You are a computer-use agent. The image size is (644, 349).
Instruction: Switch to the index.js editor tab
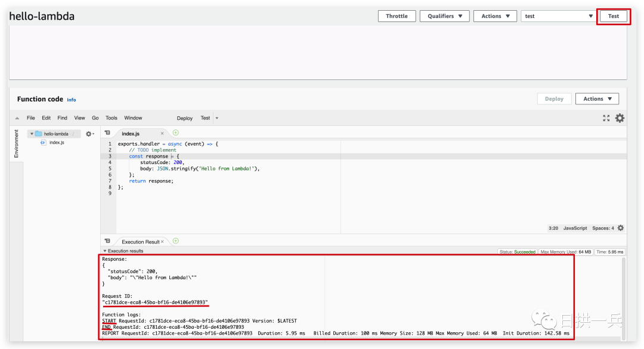click(x=131, y=134)
